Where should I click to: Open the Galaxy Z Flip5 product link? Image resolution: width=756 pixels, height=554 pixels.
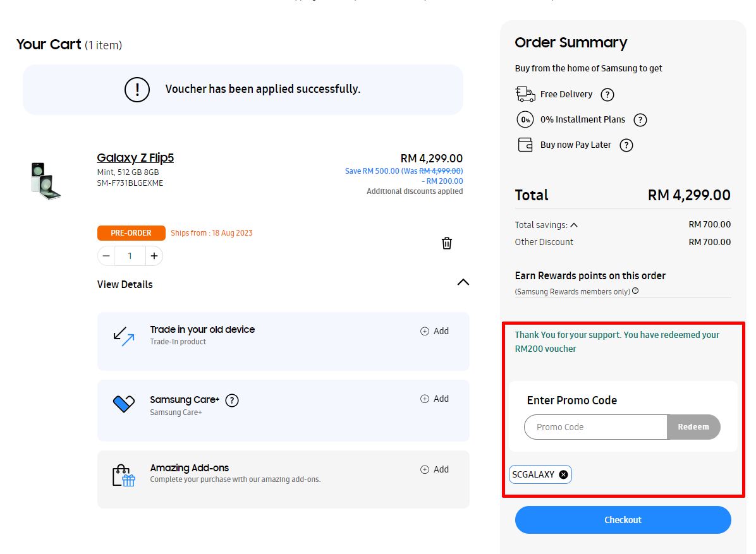coord(135,157)
